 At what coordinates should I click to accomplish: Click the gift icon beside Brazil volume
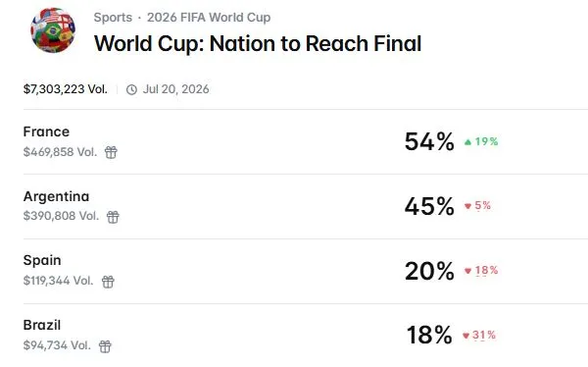[x=105, y=346]
